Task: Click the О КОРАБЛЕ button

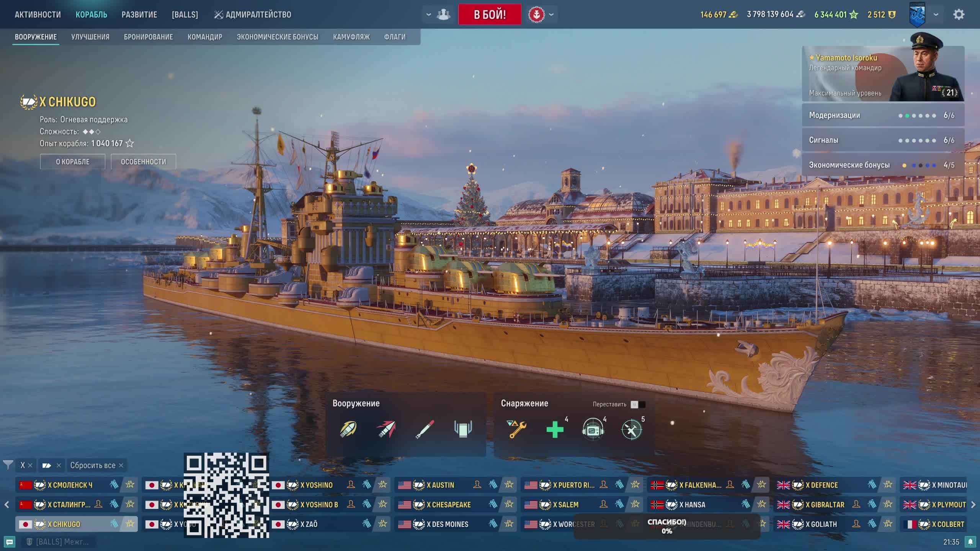Action: pos(73,162)
